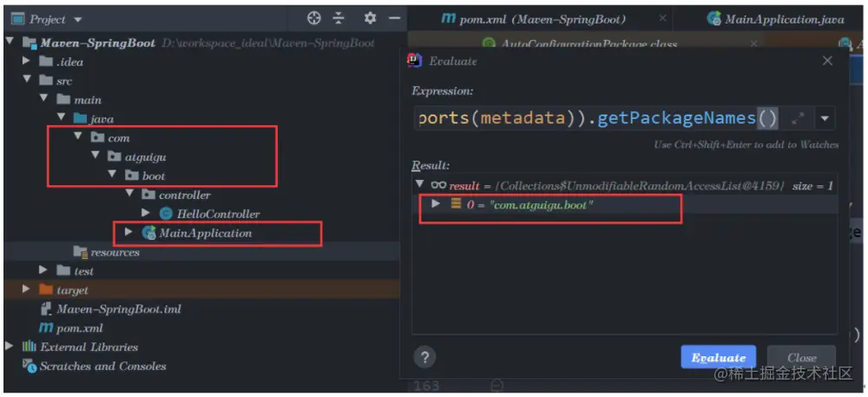The width and height of the screenshot is (868, 397).
Task: Collapse the com package arrow
Action: [78, 136]
